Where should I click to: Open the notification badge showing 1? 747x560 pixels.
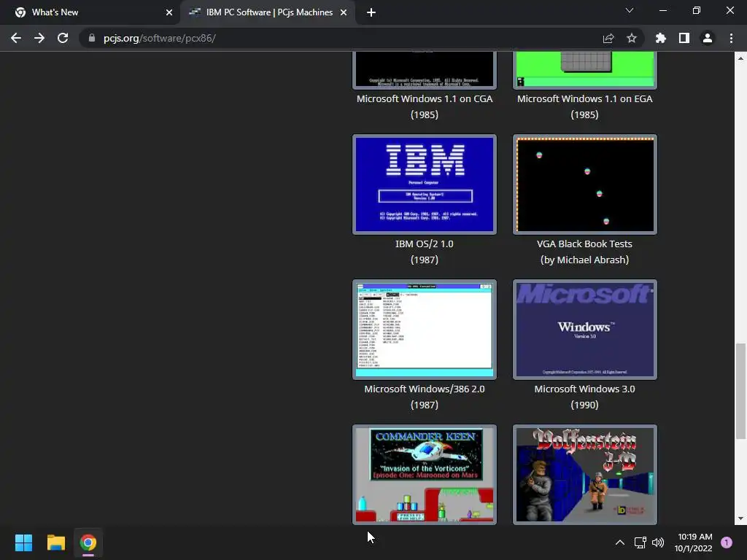pyautogui.click(x=727, y=542)
